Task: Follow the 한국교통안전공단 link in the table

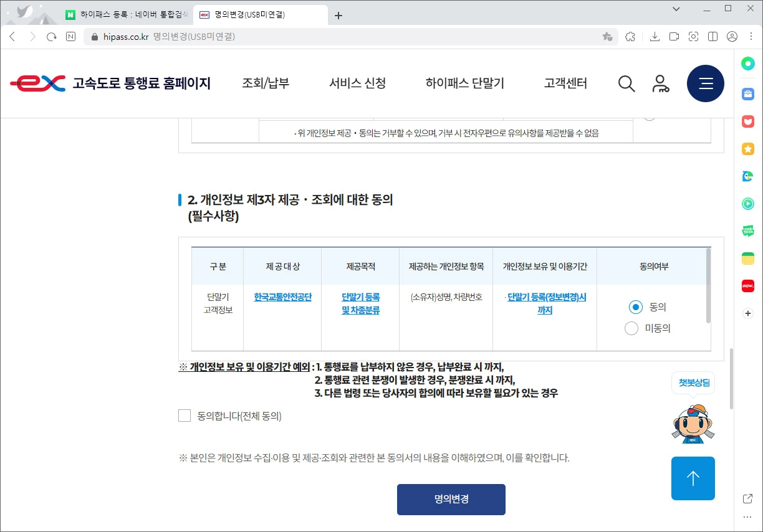Action: [282, 297]
